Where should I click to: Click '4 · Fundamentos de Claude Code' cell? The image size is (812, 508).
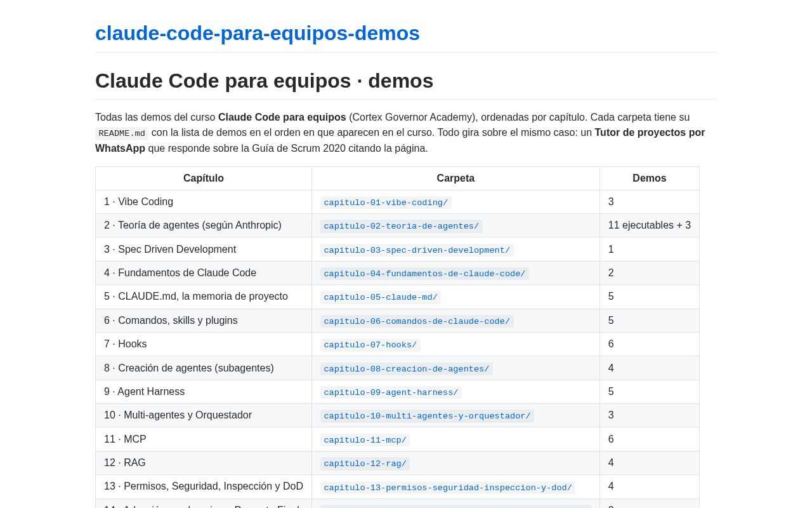point(204,273)
